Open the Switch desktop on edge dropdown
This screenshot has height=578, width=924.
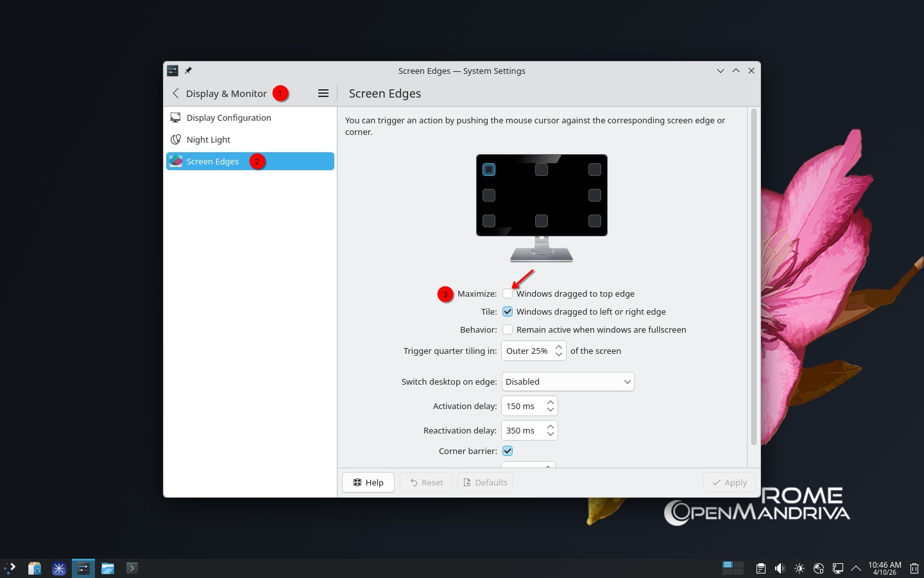pyautogui.click(x=567, y=381)
